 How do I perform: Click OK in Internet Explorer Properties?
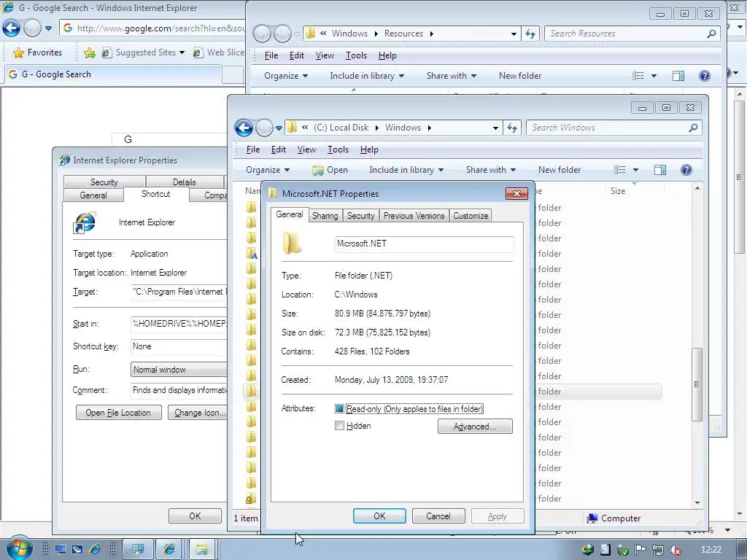click(x=195, y=516)
